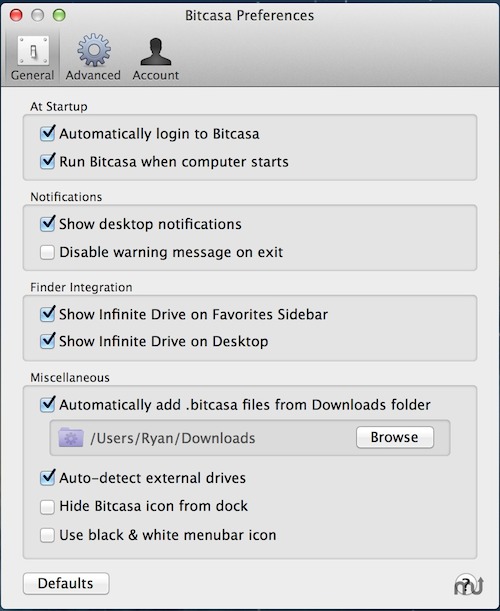The width and height of the screenshot is (500, 611).
Task: Click the Downloads folder icon in path field
Action: (71, 437)
